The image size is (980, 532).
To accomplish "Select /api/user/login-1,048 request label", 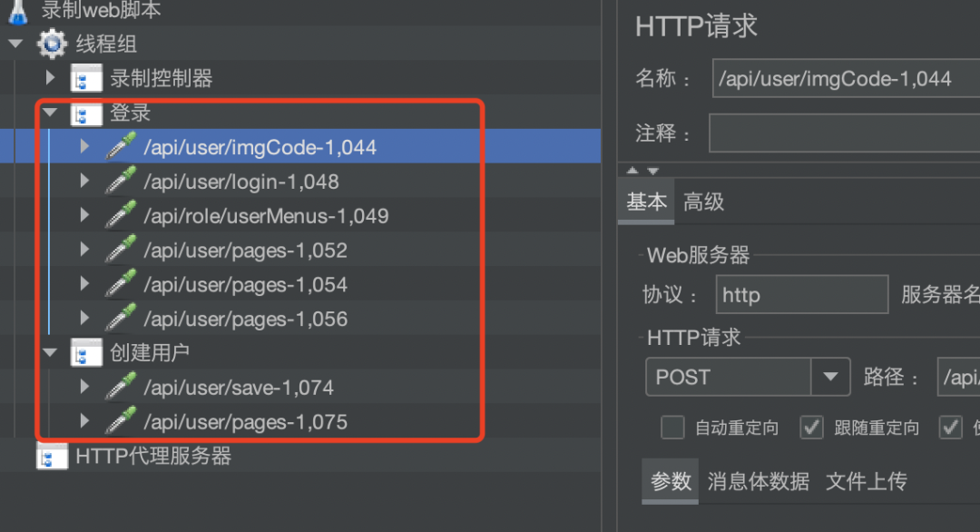I will point(241,182).
